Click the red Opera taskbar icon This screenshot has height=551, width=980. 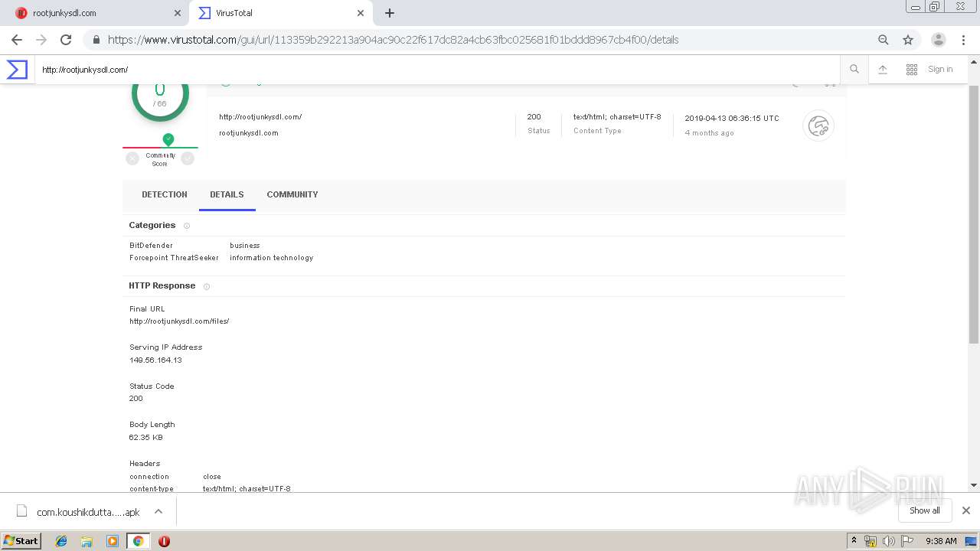point(164,541)
